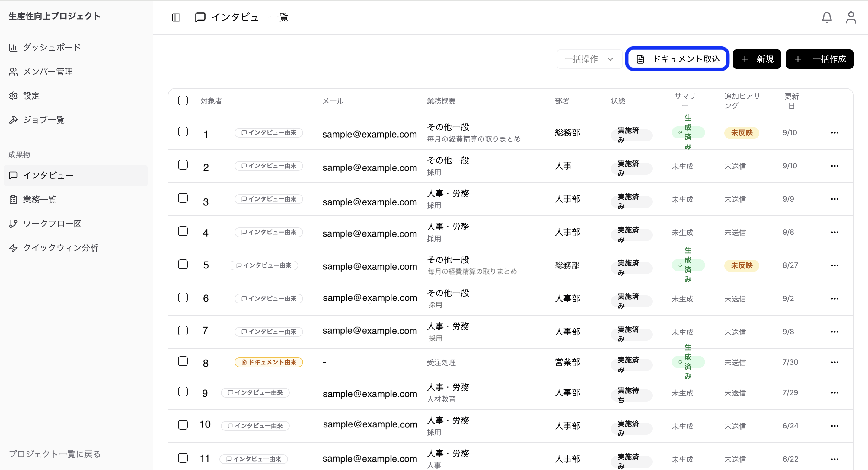
Task: Select インタビュー in sidebar
Action: (75, 175)
